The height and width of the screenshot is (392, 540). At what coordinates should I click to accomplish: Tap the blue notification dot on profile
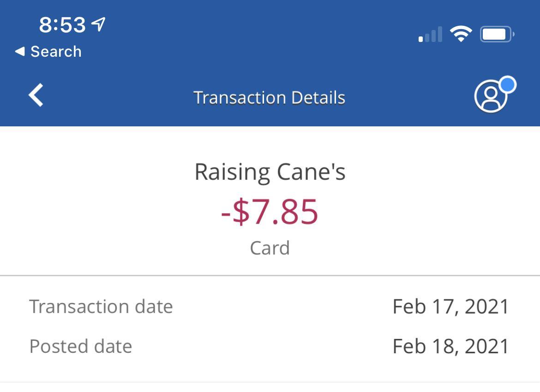(x=508, y=85)
